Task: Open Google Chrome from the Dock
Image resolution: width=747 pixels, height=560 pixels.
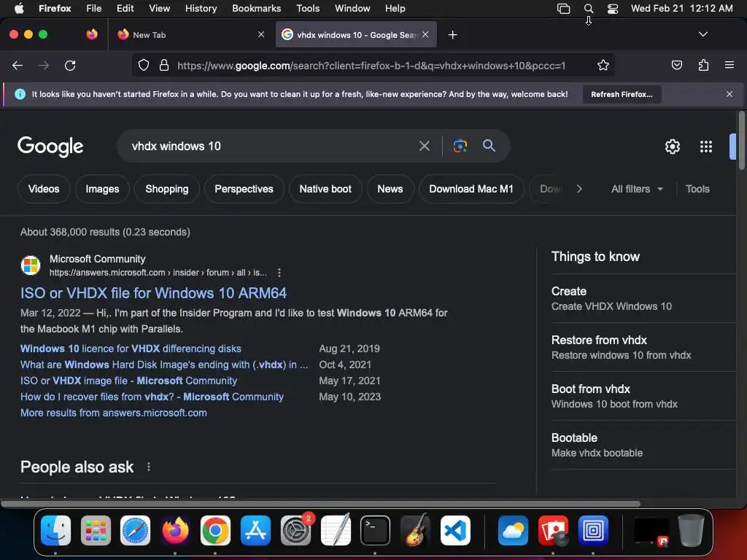Action: click(215, 530)
